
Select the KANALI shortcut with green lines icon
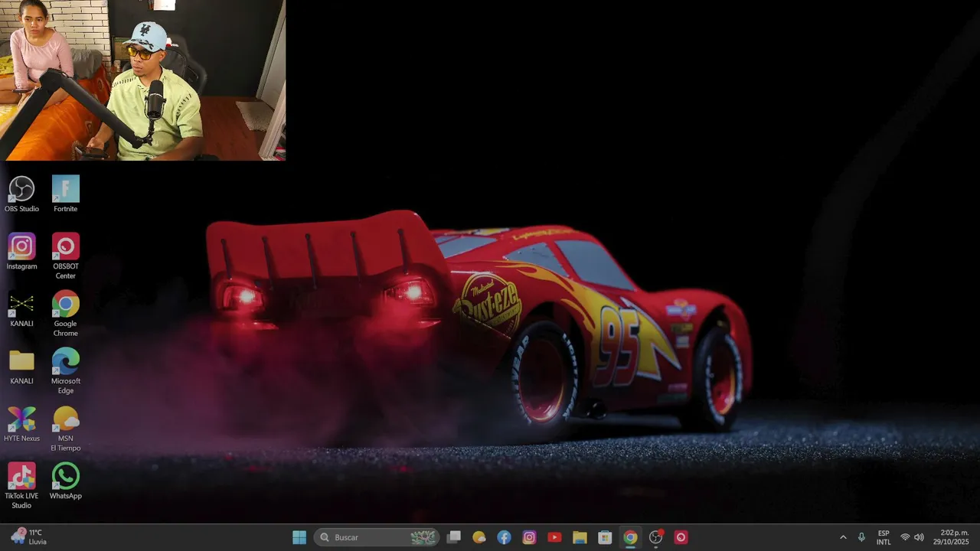coord(21,308)
